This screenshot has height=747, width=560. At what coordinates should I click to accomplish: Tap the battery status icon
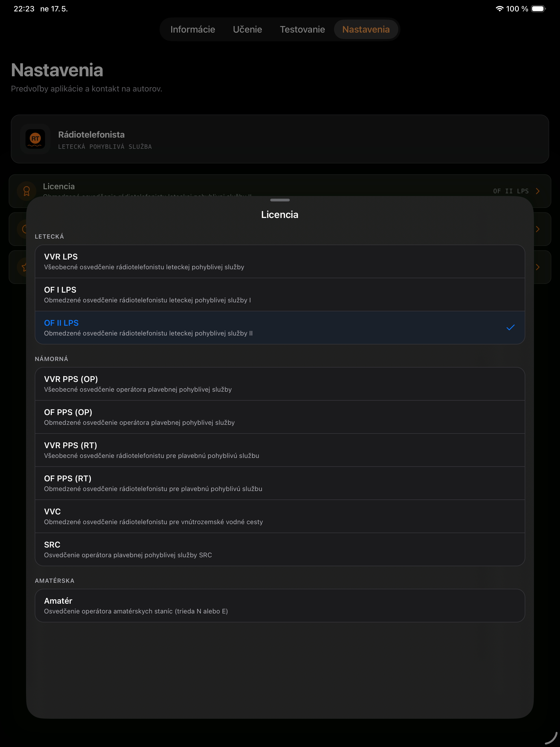click(x=538, y=9)
